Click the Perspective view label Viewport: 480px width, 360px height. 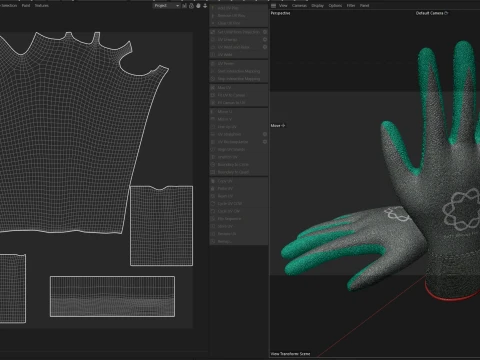point(280,13)
